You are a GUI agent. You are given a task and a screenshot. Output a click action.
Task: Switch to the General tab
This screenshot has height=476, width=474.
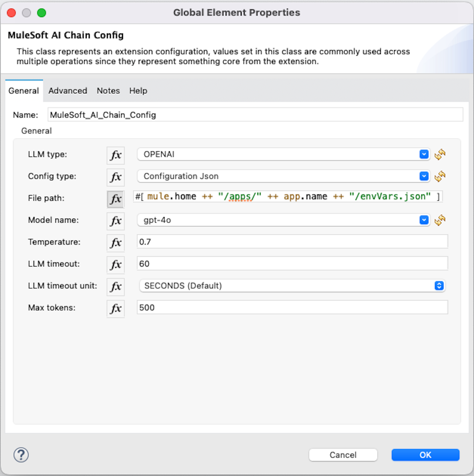coord(24,91)
